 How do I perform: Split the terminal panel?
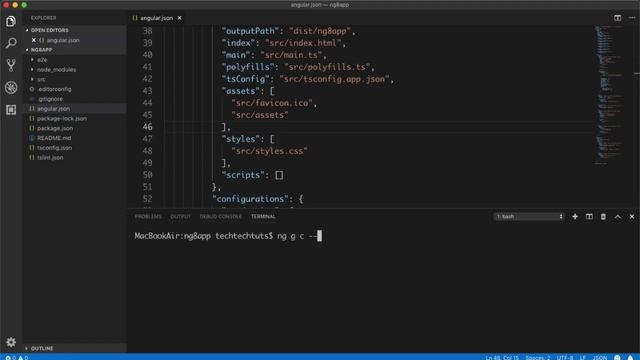tap(589, 217)
